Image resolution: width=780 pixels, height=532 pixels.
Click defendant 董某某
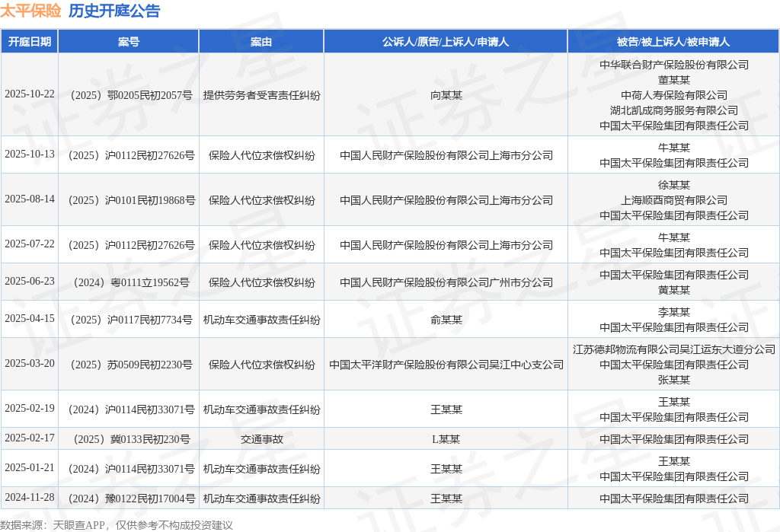673,80
